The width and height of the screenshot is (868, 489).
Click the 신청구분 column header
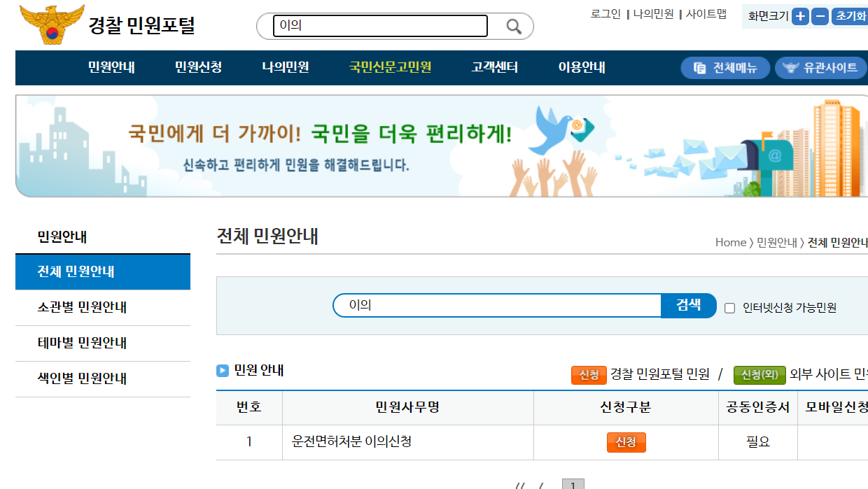pos(626,408)
